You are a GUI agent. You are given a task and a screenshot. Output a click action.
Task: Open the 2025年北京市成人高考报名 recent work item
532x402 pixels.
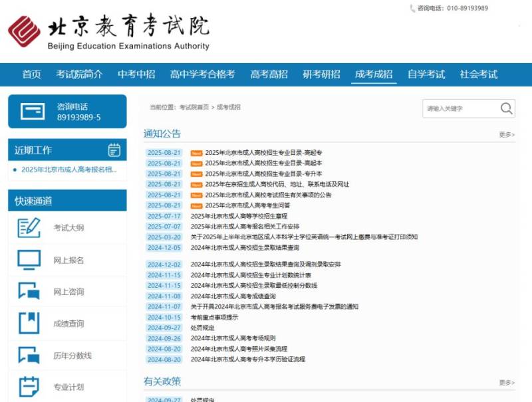tap(68, 169)
